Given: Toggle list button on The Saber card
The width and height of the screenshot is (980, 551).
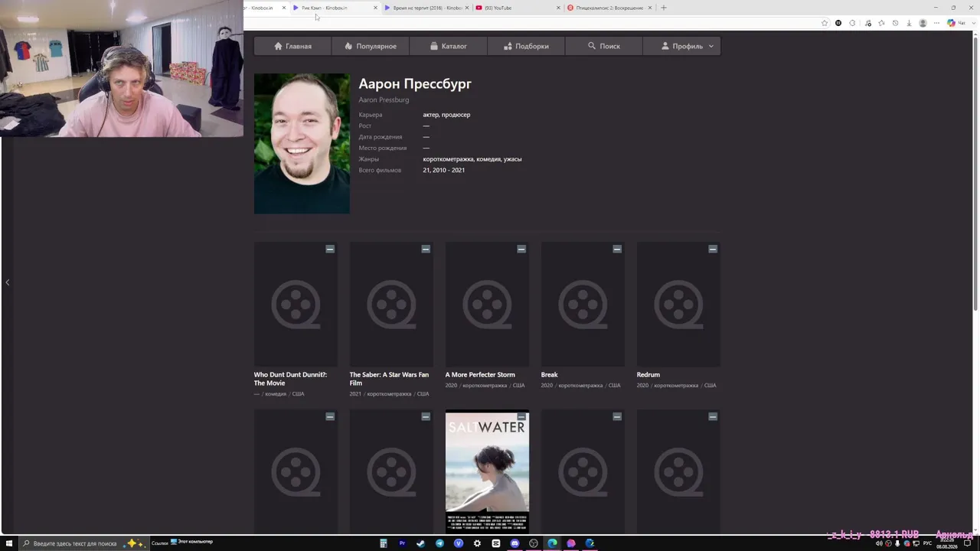Looking at the screenshot, I should coord(426,249).
